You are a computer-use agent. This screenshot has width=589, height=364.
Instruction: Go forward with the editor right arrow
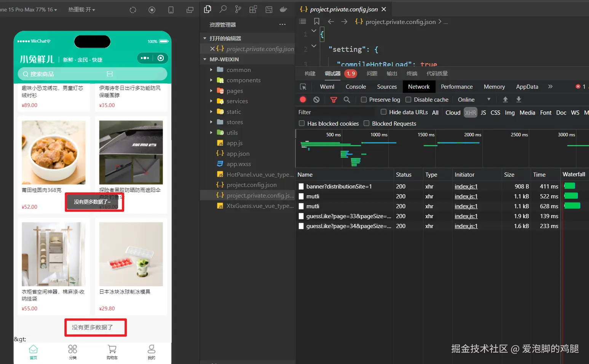(344, 22)
